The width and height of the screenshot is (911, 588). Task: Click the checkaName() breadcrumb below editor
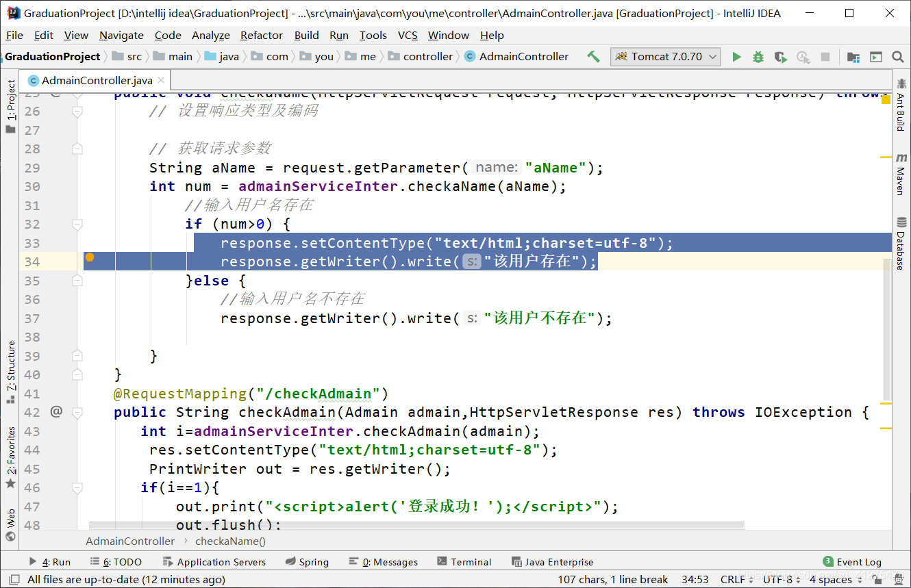230,541
